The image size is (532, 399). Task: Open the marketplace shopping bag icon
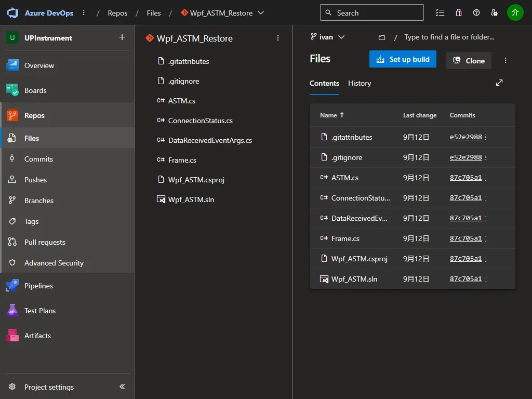(459, 13)
